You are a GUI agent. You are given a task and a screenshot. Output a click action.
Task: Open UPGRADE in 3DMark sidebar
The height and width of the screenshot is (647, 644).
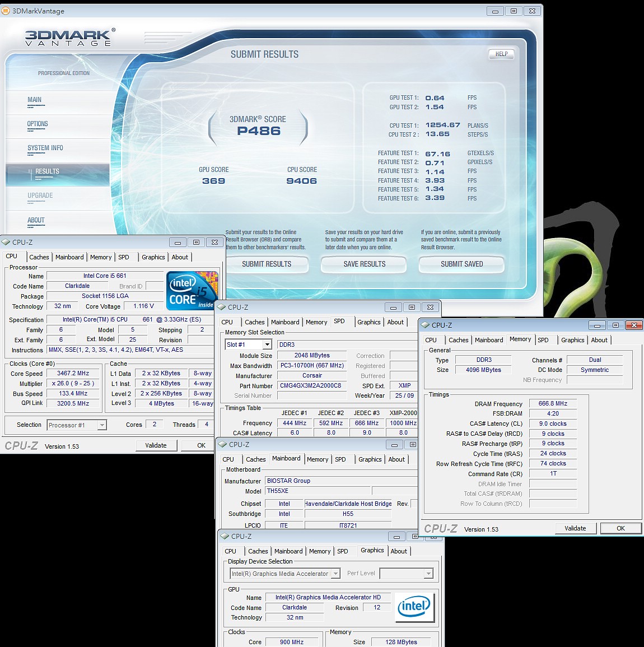pos(40,196)
